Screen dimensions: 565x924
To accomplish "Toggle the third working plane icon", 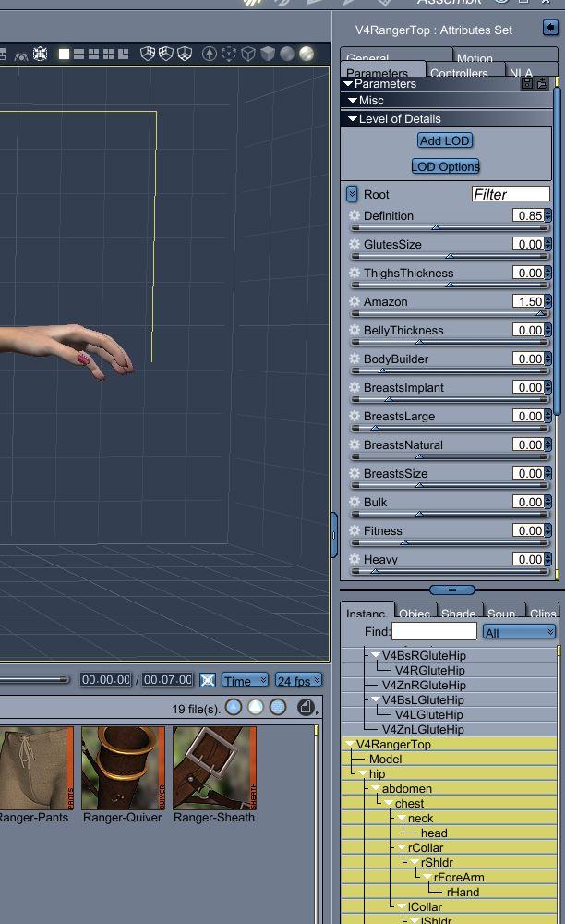I will (185, 54).
